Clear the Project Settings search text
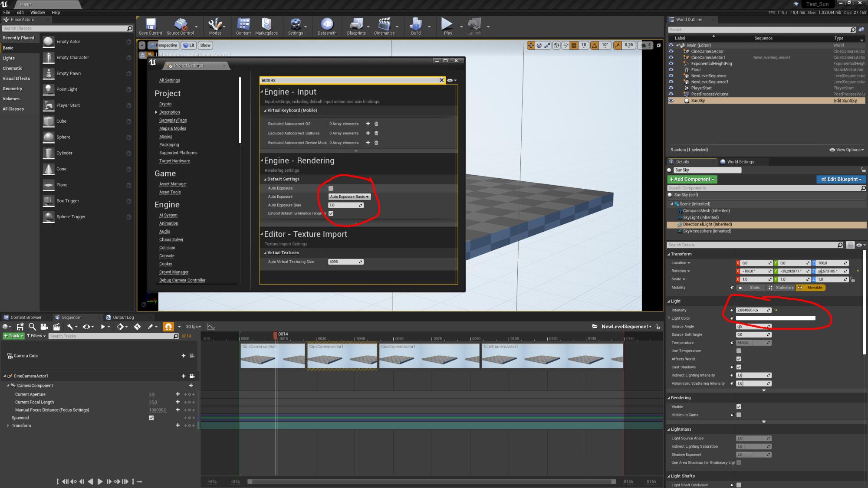Viewport: 868px width, 488px height. [441, 80]
